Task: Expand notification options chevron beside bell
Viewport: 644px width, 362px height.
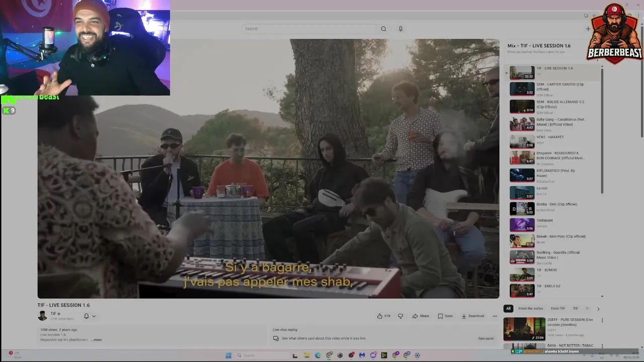Action: pos(94,316)
